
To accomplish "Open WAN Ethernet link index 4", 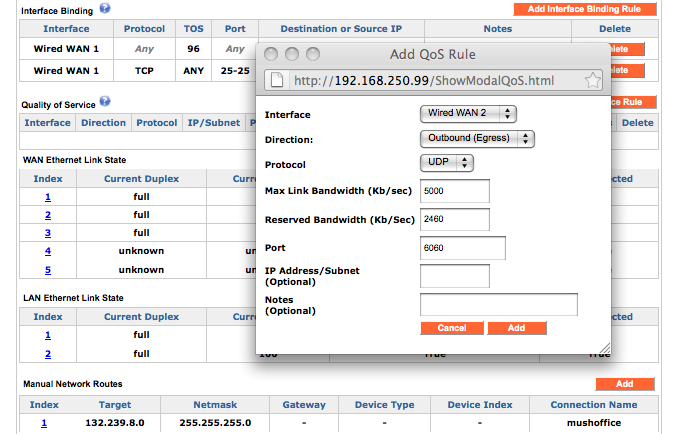I will coord(48,251).
